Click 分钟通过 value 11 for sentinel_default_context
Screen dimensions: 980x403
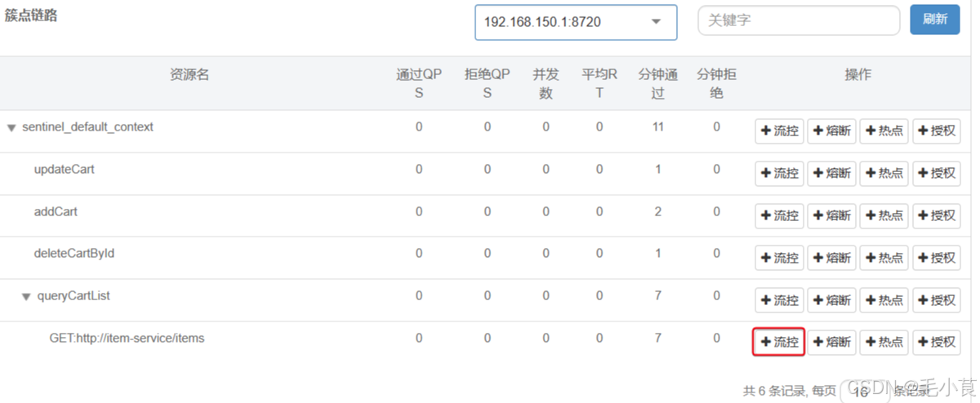pyautogui.click(x=658, y=127)
